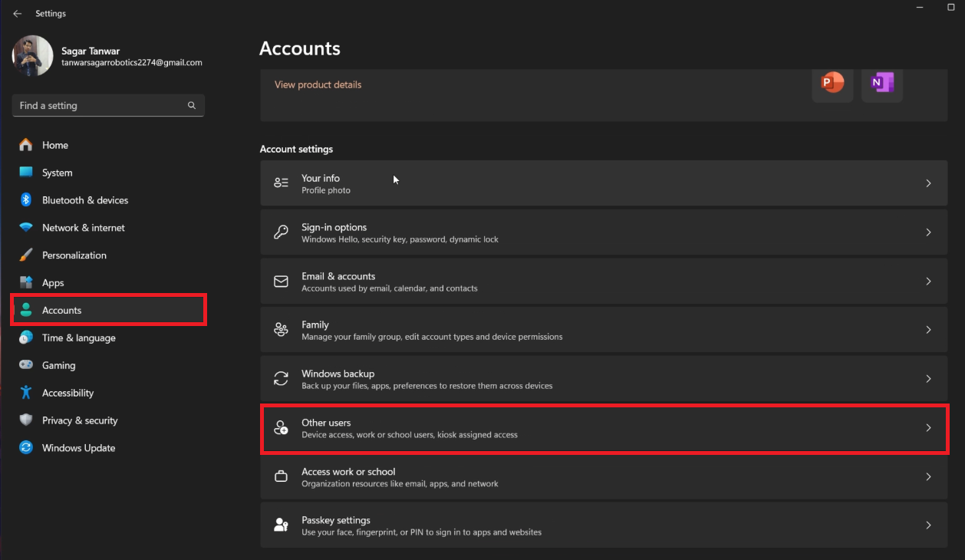Go to Privacy & security section
The width and height of the screenshot is (965, 560).
(x=81, y=420)
